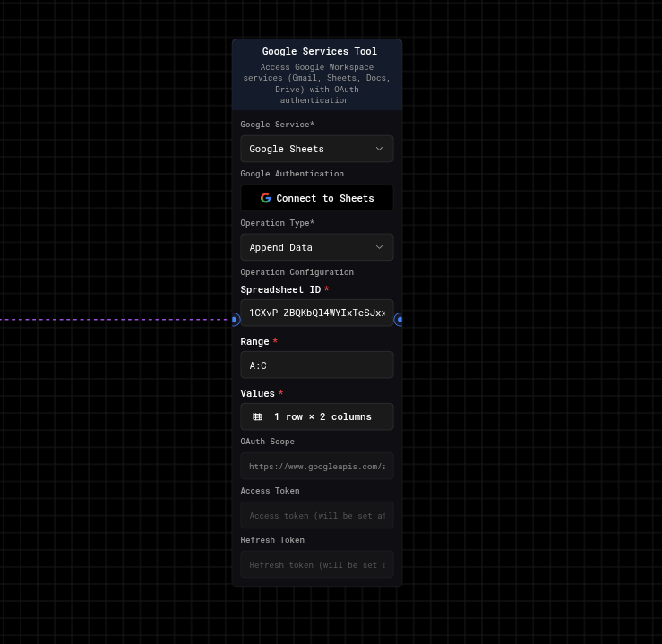Image resolution: width=662 pixels, height=644 pixels.
Task: Click the Range input containing A:C
Action: tap(316, 365)
